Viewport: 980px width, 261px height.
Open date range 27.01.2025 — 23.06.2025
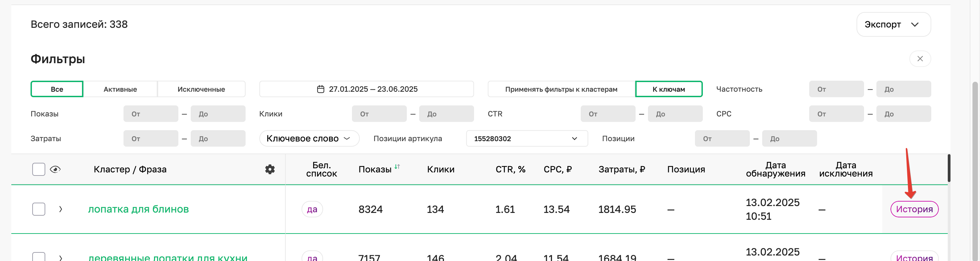(367, 89)
